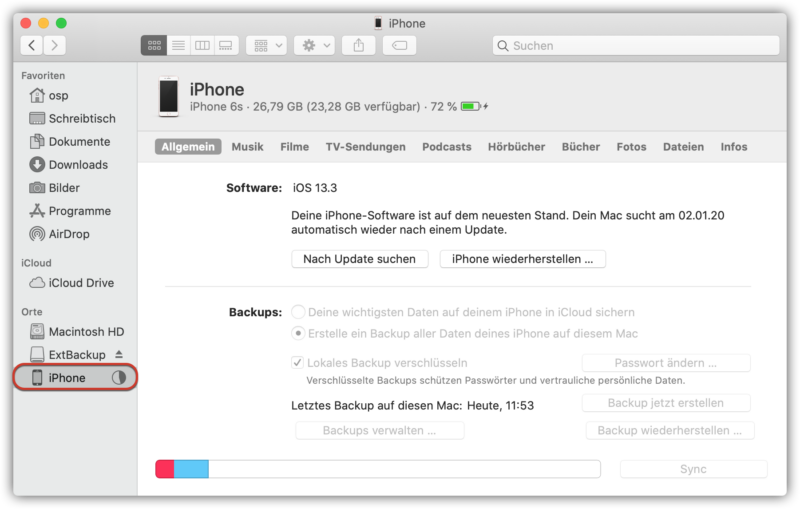Open the gear action menu
This screenshot has width=800, height=509.
(x=315, y=45)
